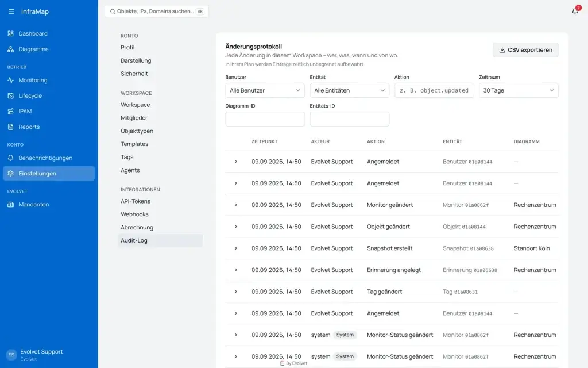Expand the Tag geändert log row

pos(236,292)
